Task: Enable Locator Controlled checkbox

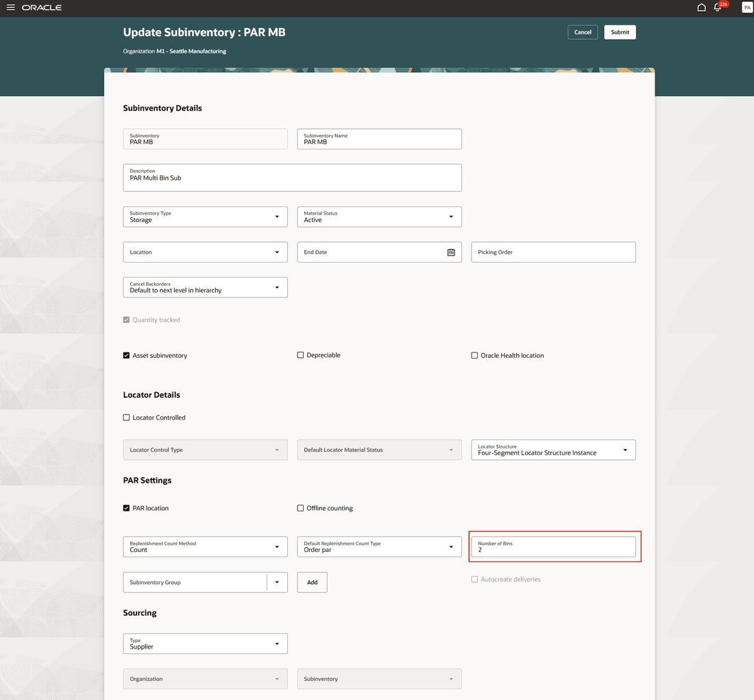Action: tap(127, 418)
